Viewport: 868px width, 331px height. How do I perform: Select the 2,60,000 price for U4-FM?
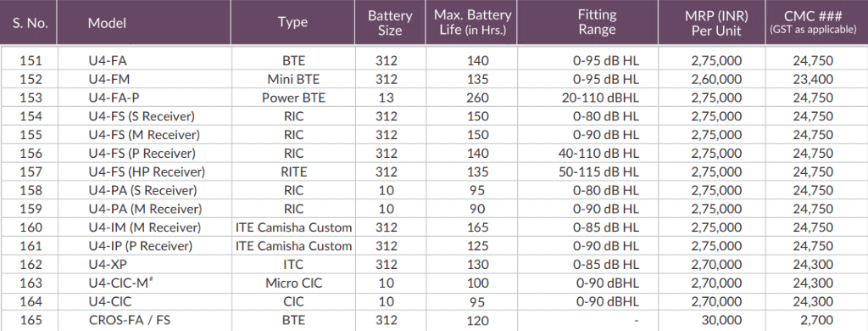716,79
